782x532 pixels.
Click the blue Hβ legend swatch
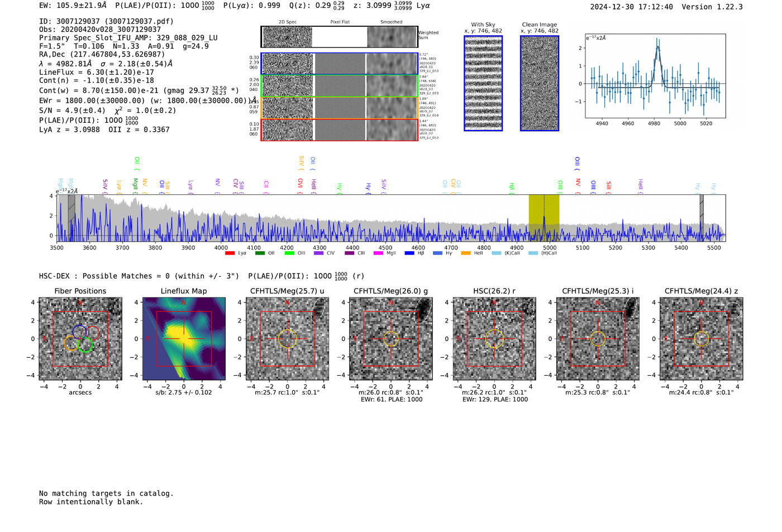409,253
